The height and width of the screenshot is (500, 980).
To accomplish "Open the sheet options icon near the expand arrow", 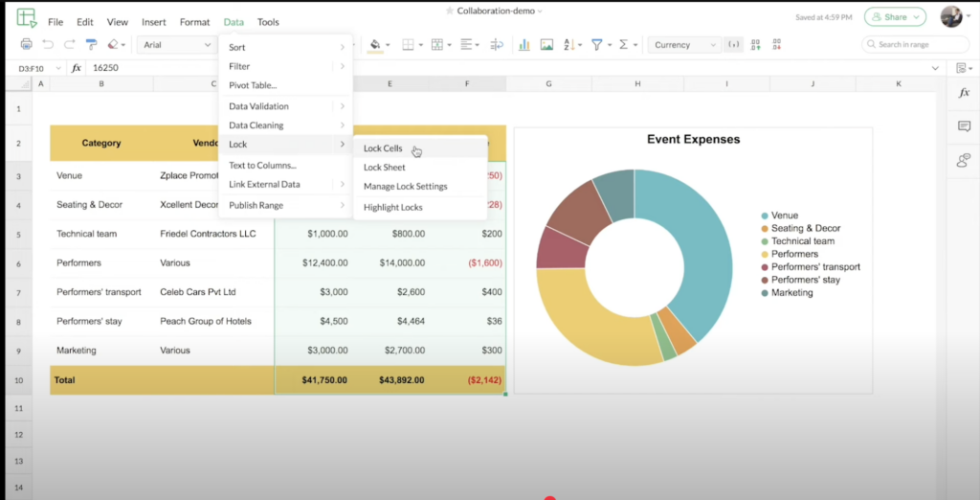I will coord(963,68).
